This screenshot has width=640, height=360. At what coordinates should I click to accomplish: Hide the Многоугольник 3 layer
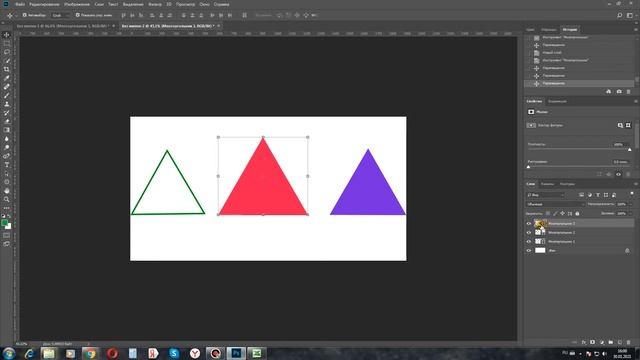point(529,224)
